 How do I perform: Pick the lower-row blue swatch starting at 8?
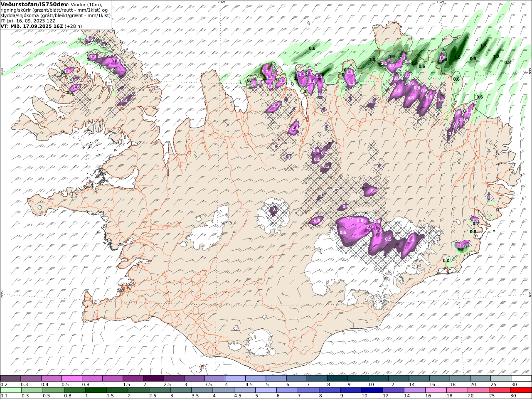[330, 390]
